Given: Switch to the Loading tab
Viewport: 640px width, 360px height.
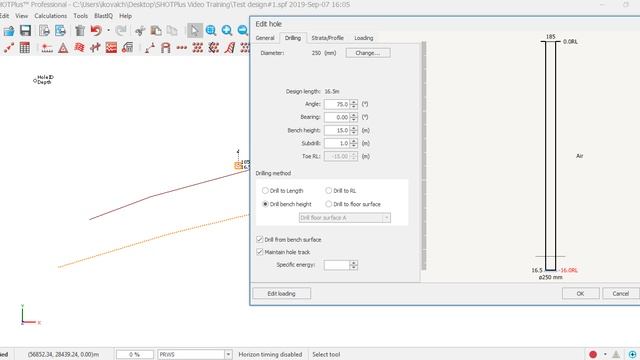Looking at the screenshot, I should point(363,38).
